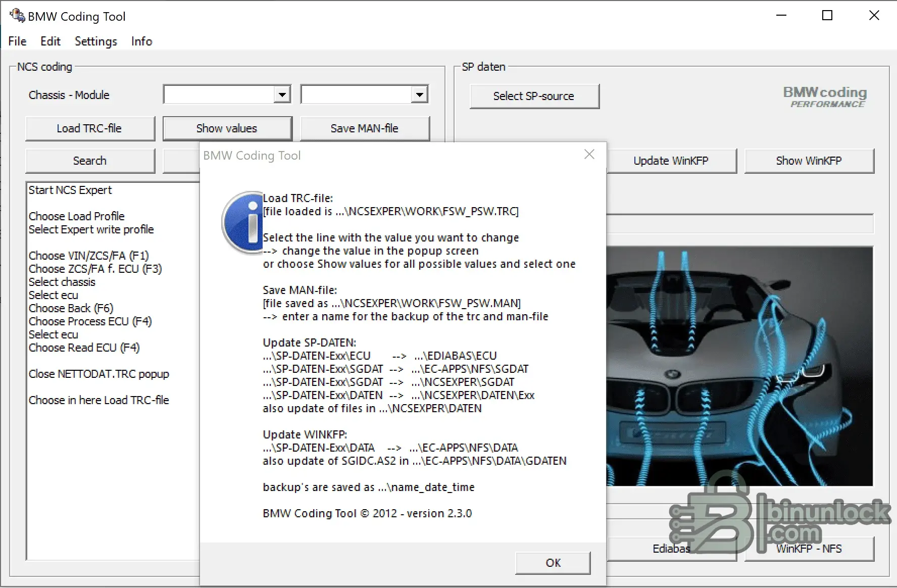Click the Update WinKFP button

[671, 161]
